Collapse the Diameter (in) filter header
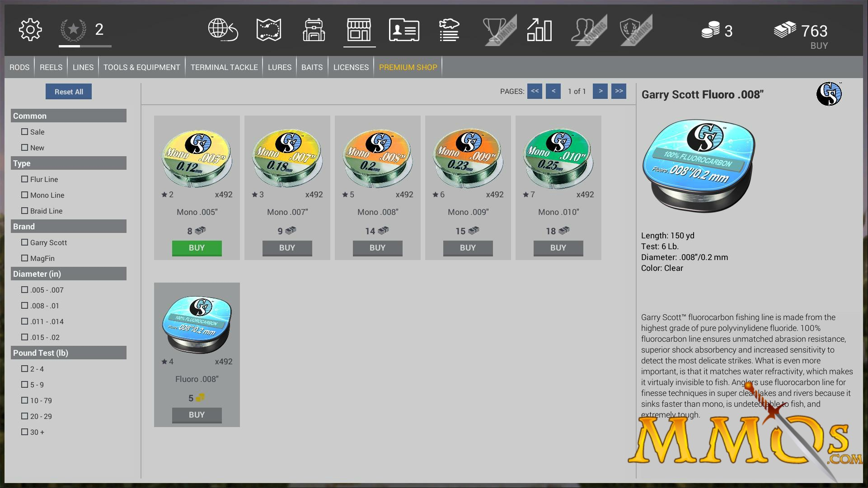The image size is (868, 488). (69, 274)
